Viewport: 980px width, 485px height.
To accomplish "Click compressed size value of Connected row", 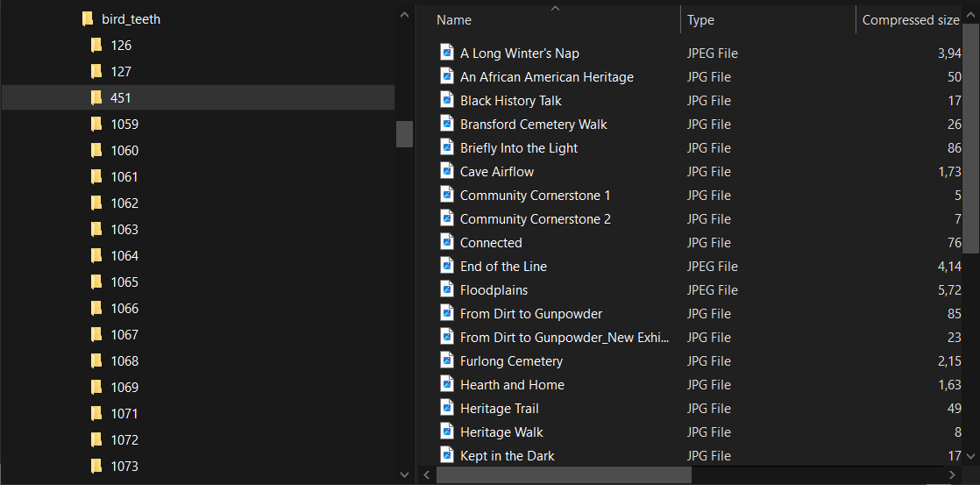I will pyautogui.click(x=955, y=242).
